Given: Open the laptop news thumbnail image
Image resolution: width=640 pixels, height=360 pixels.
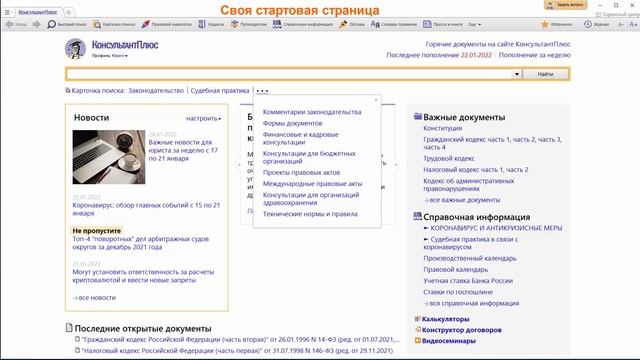Looking at the screenshot, I should tap(109, 157).
